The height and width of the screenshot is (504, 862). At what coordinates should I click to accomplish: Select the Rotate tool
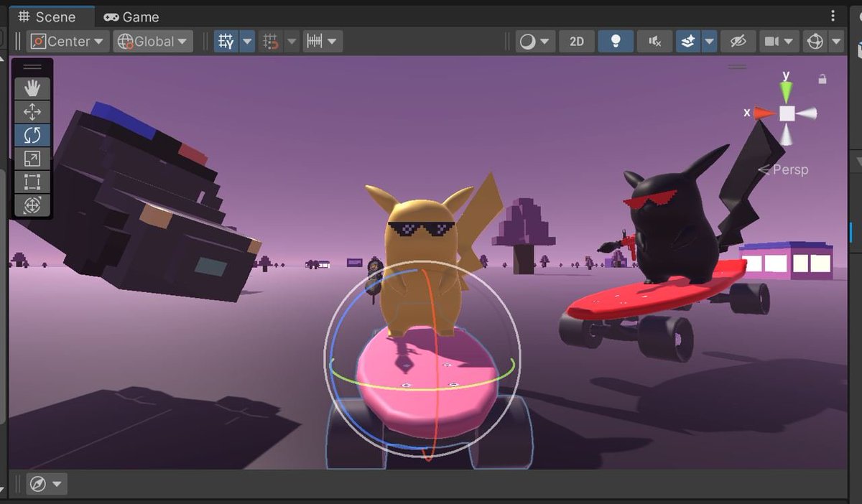tap(32, 135)
